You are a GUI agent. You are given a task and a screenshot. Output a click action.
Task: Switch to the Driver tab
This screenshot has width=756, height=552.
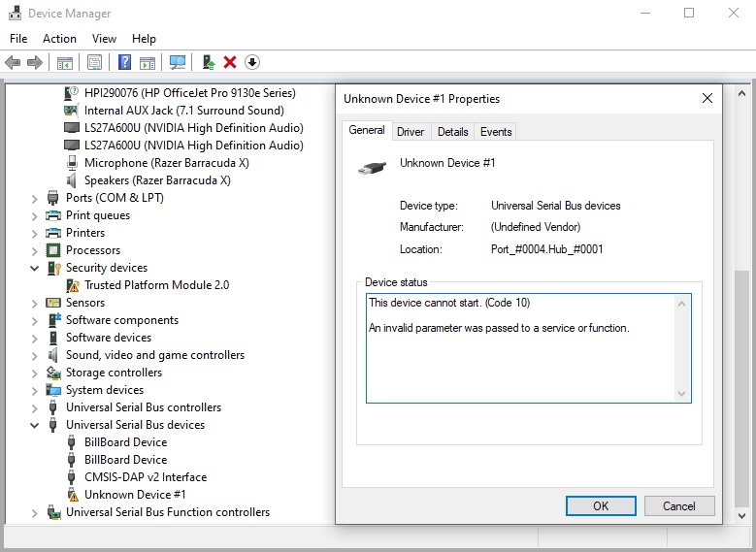click(411, 132)
